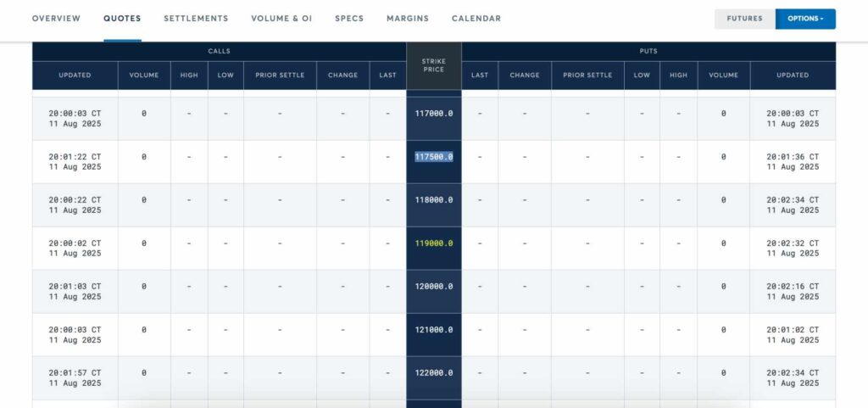Click calls volume 0 in 117000.0 row
The image size is (868, 408).
pos(144,114)
